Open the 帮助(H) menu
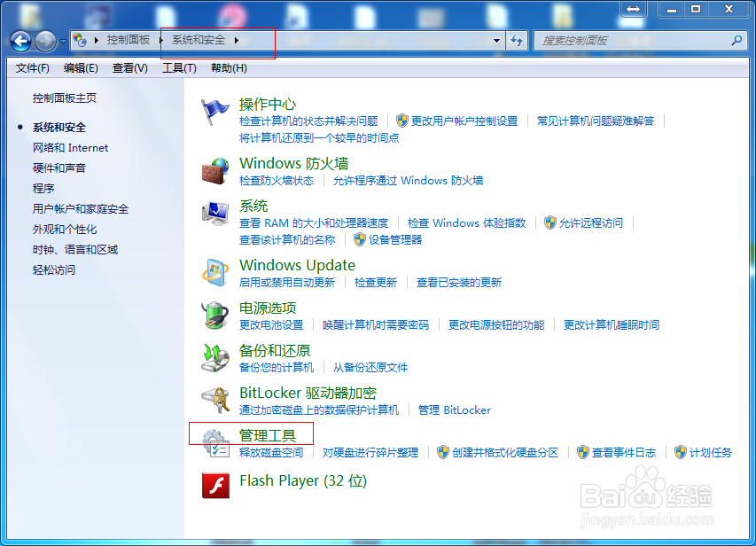 pyautogui.click(x=229, y=68)
